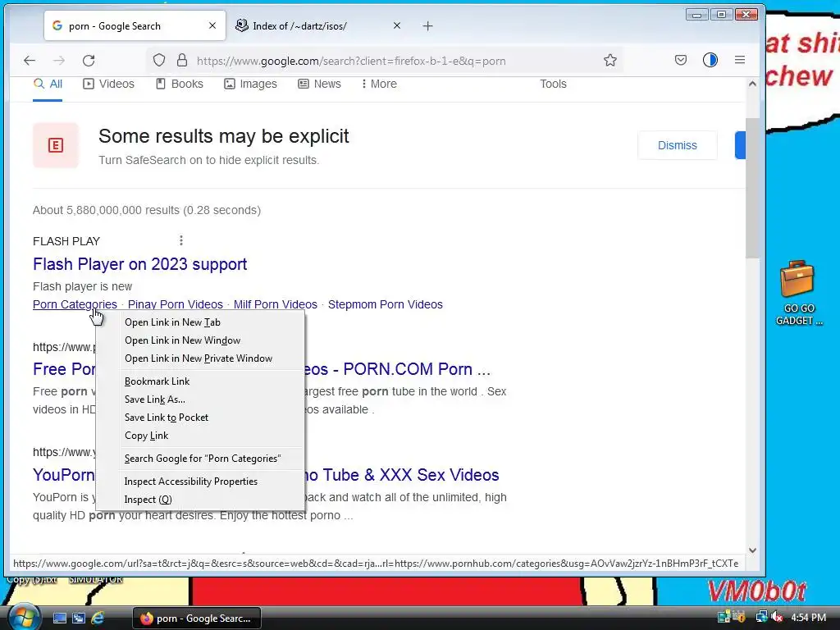View site security via the padlock icon
Screen dimensions: 840x630
pyautogui.click(x=182, y=60)
